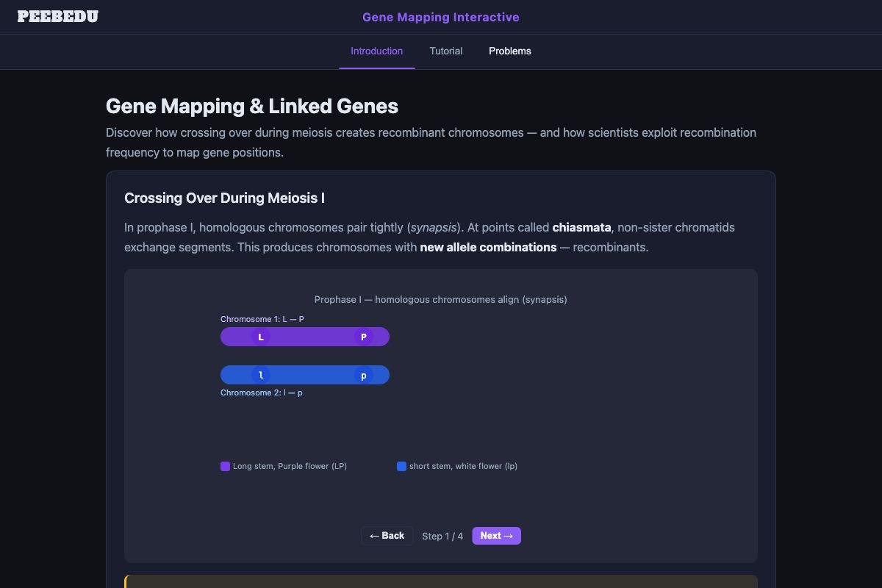Click the Step 1 / 4 indicator

click(x=442, y=536)
